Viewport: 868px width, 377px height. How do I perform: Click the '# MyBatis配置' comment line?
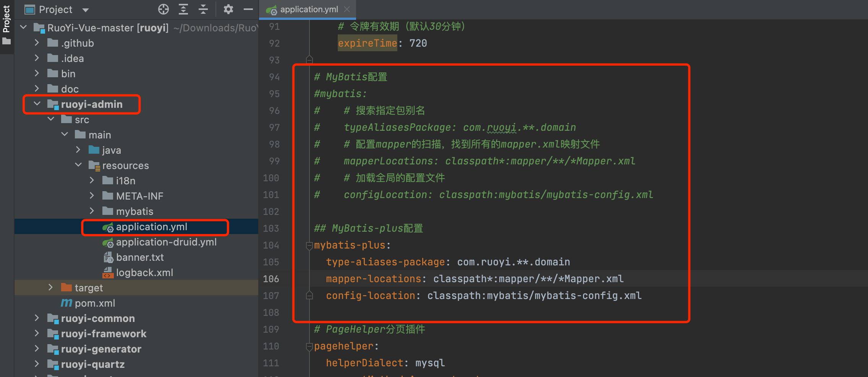coord(351,77)
